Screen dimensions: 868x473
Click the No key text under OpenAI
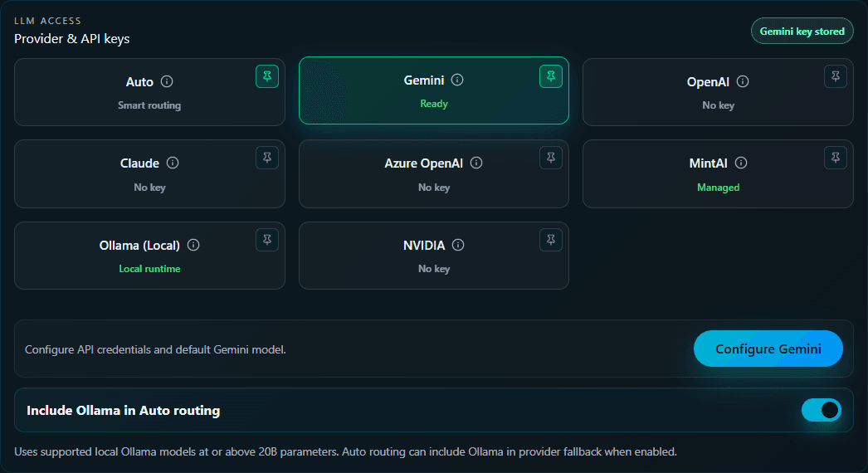pyautogui.click(x=718, y=105)
